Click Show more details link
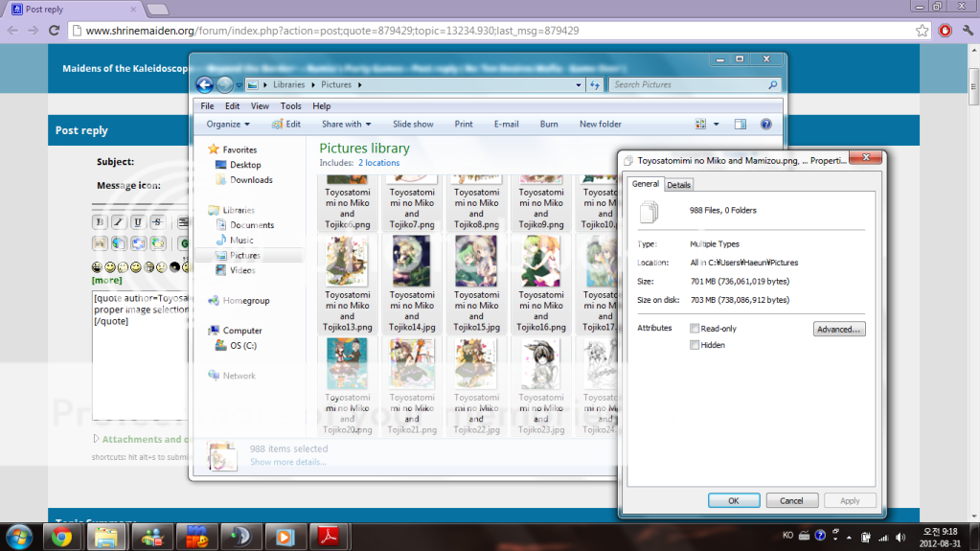Image resolution: width=980 pixels, height=551 pixels. coord(288,462)
